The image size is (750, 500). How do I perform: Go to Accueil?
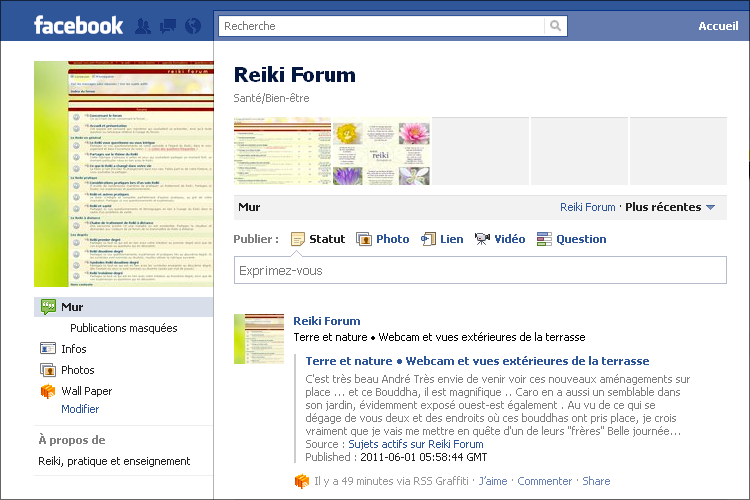click(718, 26)
